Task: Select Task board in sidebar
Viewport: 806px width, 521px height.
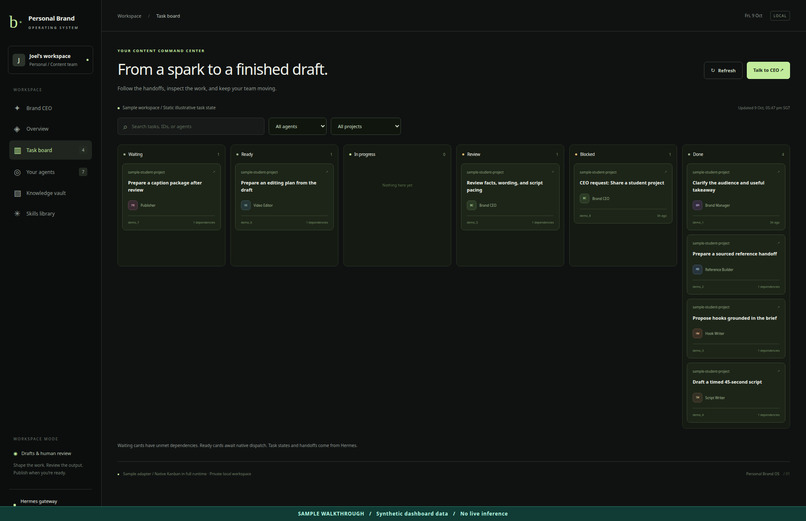Action: [50, 150]
